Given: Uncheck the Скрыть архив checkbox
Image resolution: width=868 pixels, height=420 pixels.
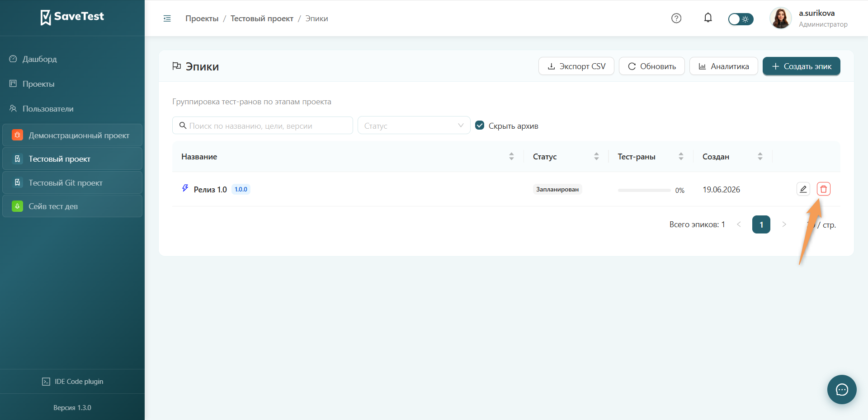Looking at the screenshot, I should tap(480, 125).
